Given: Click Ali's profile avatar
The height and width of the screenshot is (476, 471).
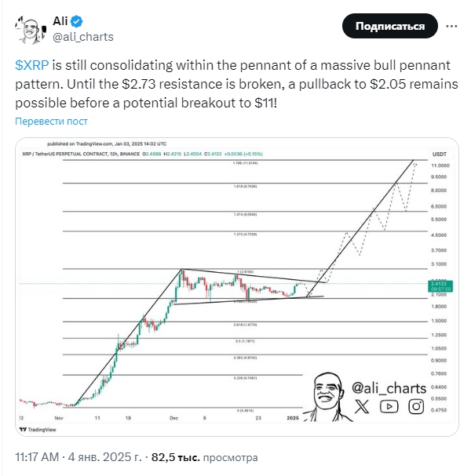Looking at the screenshot, I should pyautogui.click(x=31, y=30).
